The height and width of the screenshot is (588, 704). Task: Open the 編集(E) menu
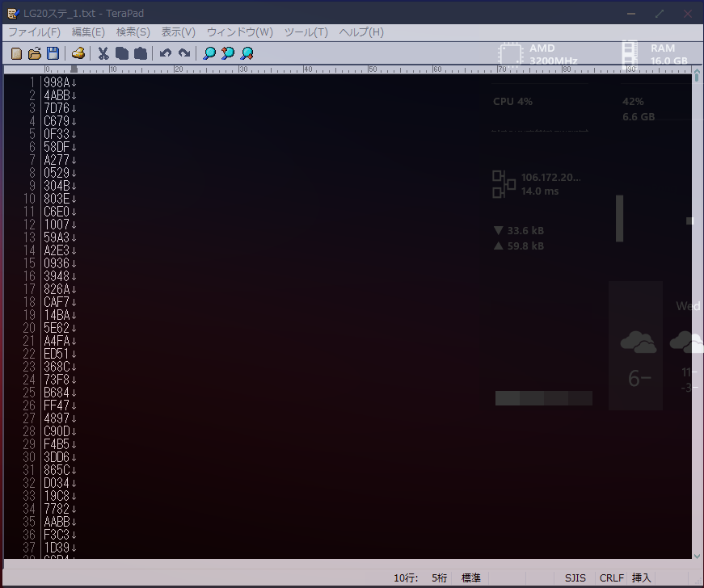coord(88,32)
